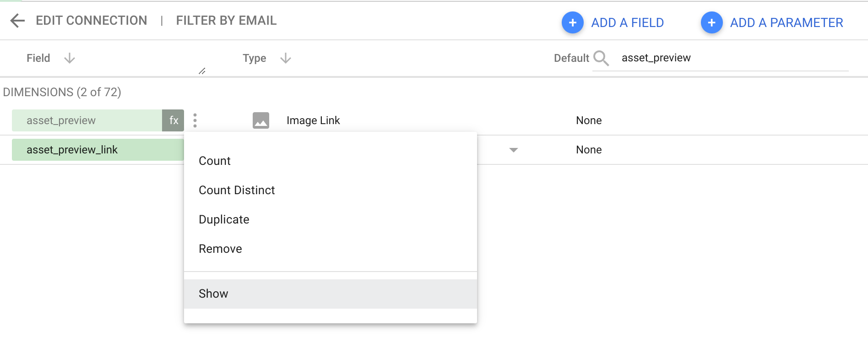Sort by Type column arrow
The width and height of the screenshot is (868, 343).
pyautogui.click(x=286, y=58)
